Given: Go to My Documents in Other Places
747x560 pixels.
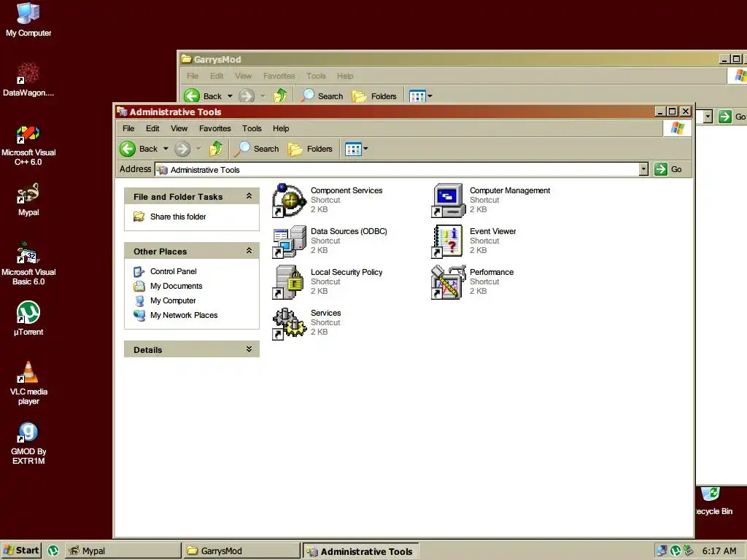Looking at the screenshot, I should pos(177,286).
